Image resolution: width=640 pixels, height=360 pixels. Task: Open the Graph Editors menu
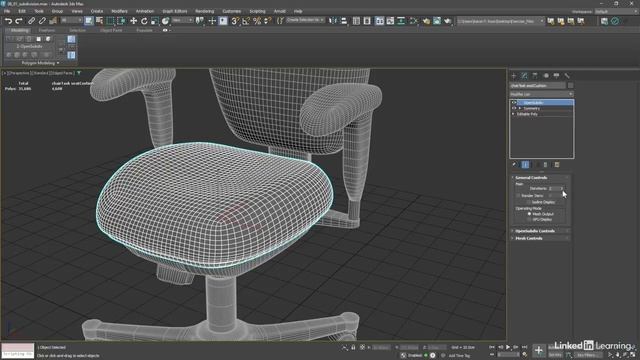tap(175, 11)
